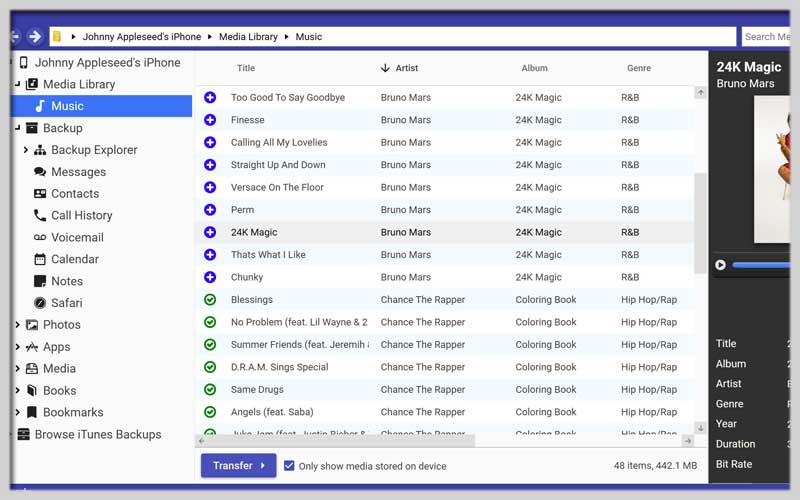Click the scroll down arrow of song list
Viewport: 800px width, 500px height.
701,428
